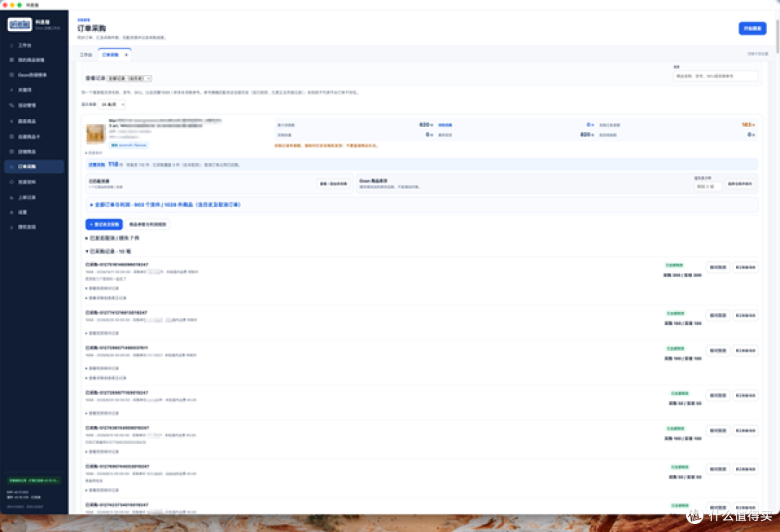Click the right button in the 采购 300 / 实收 300 row
Viewport: 780px width, 532px height.
(x=745, y=268)
